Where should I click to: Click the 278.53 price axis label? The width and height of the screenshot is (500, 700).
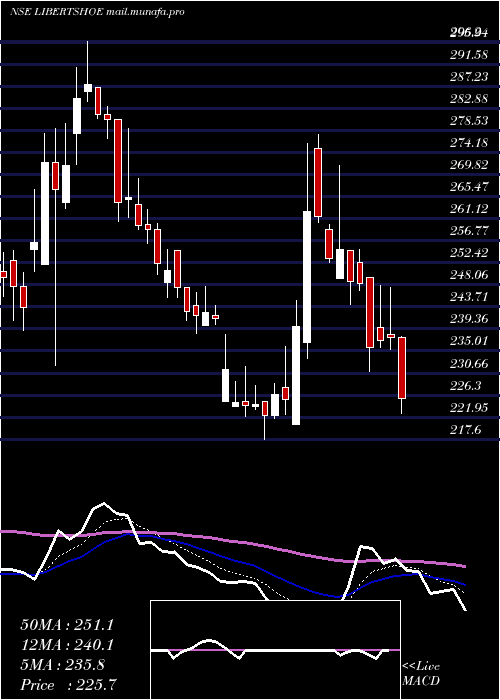click(x=468, y=121)
